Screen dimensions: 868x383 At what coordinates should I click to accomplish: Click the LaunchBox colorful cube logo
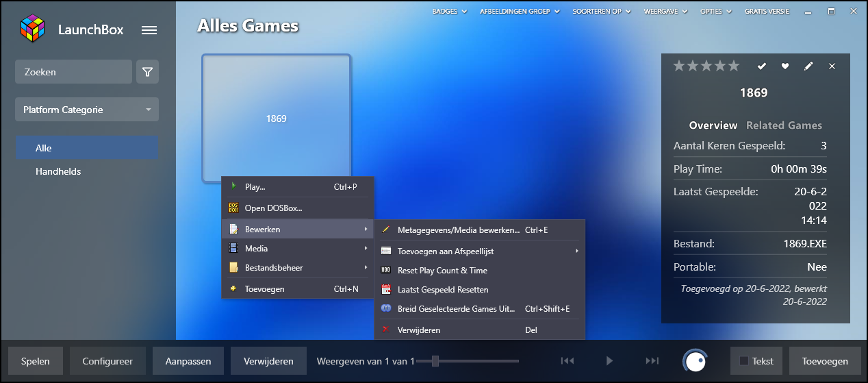click(32, 29)
